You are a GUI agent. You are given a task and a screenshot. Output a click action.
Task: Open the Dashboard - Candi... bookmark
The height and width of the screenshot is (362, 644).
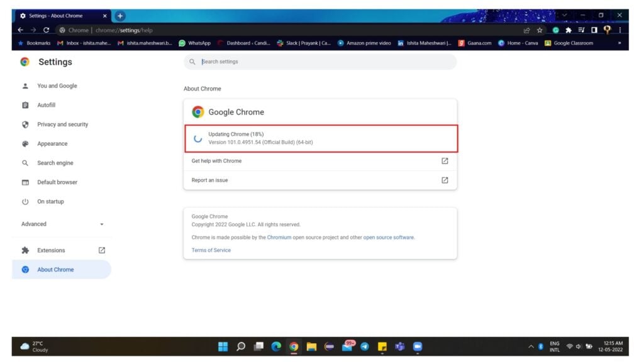click(243, 43)
